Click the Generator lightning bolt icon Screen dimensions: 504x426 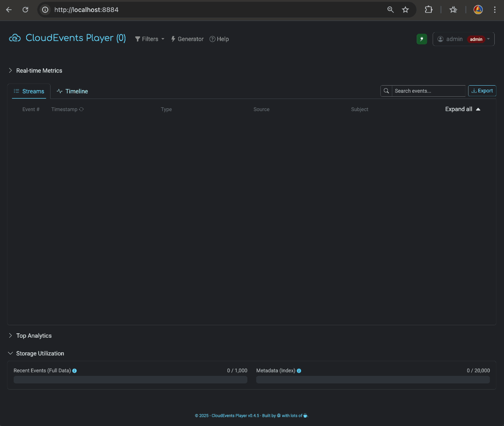point(173,39)
